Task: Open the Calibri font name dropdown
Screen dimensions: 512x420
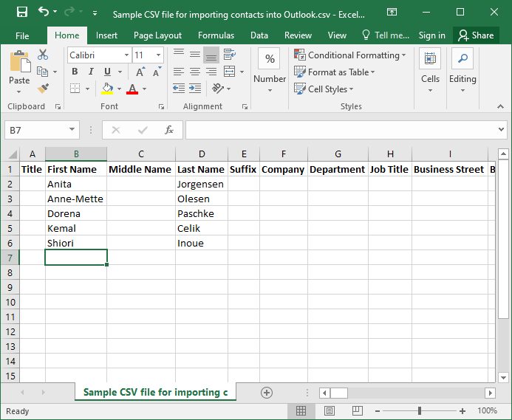Action: (x=126, y=55)
